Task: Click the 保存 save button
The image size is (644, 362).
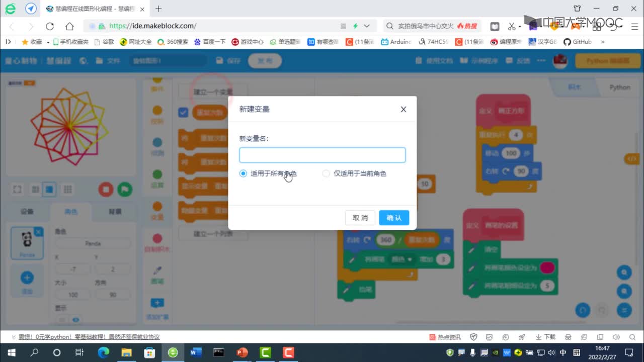Action: [x=228, y=61]
